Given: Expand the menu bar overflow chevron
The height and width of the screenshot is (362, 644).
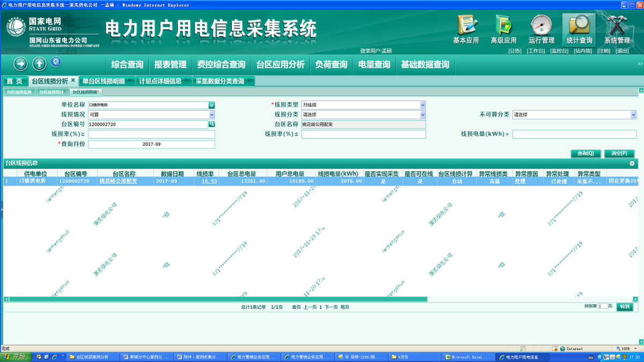Looking at the screenshot, I should 640,64.
